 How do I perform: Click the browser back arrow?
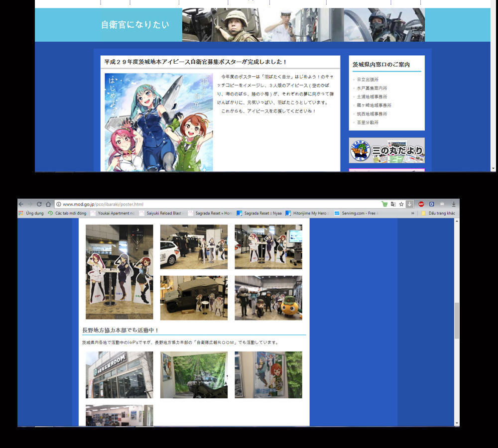(x=21, y=204)
